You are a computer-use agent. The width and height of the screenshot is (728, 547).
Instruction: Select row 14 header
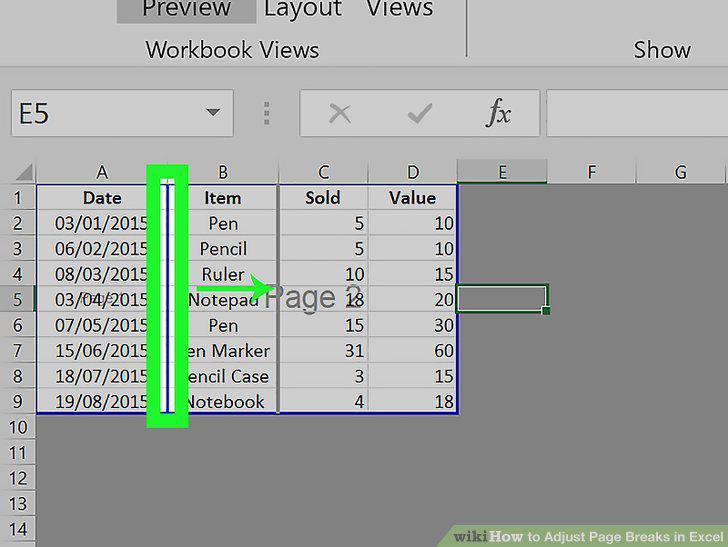18,529
